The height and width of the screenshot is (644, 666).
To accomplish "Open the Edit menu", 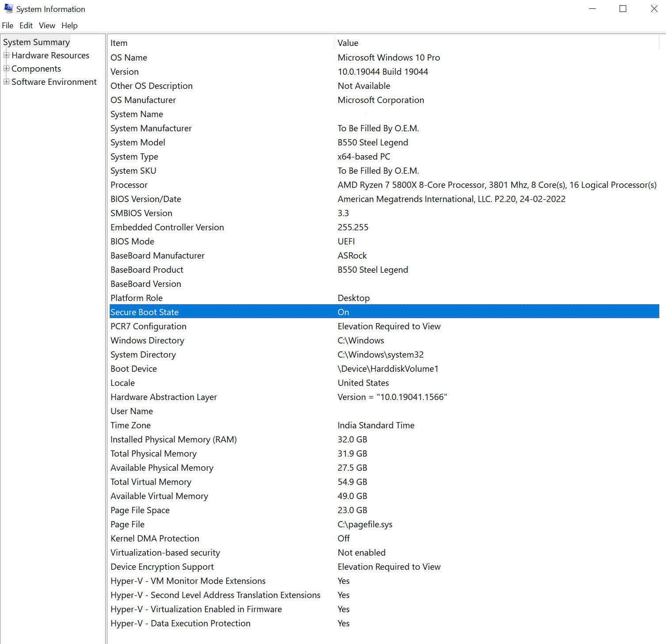I will point(26,26).
